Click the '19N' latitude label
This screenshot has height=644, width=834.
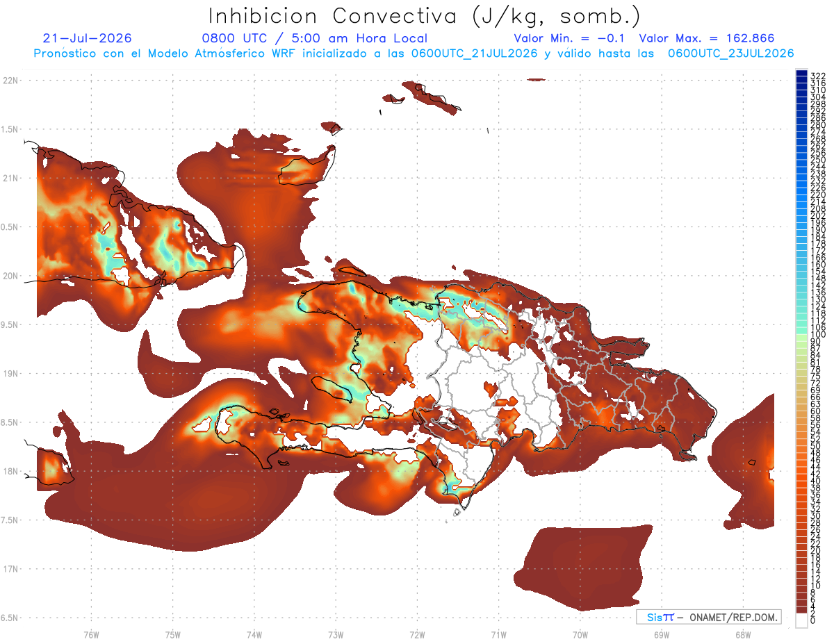pos(10,374)
